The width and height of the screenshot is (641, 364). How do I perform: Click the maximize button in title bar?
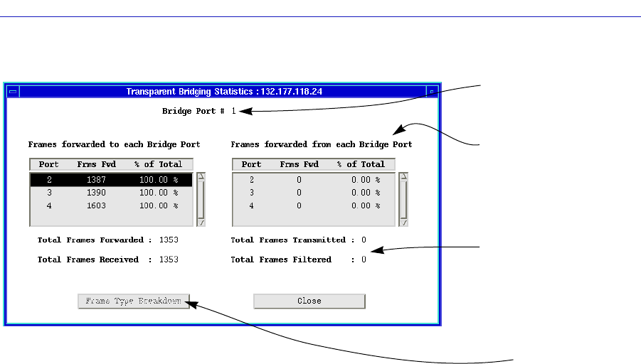(x=432, y=91)
